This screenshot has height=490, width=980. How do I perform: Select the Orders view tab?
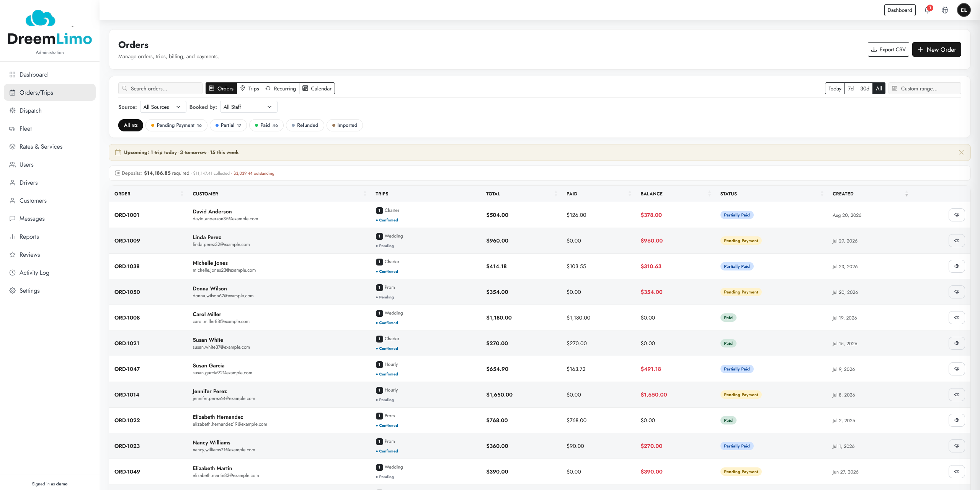[x=221, y=88]
